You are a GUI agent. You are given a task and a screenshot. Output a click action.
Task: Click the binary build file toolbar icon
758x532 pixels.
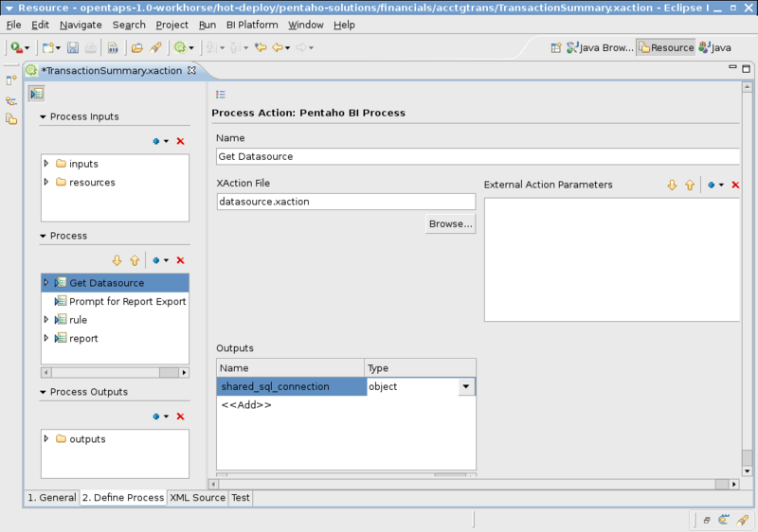click(x=113, y=47)
